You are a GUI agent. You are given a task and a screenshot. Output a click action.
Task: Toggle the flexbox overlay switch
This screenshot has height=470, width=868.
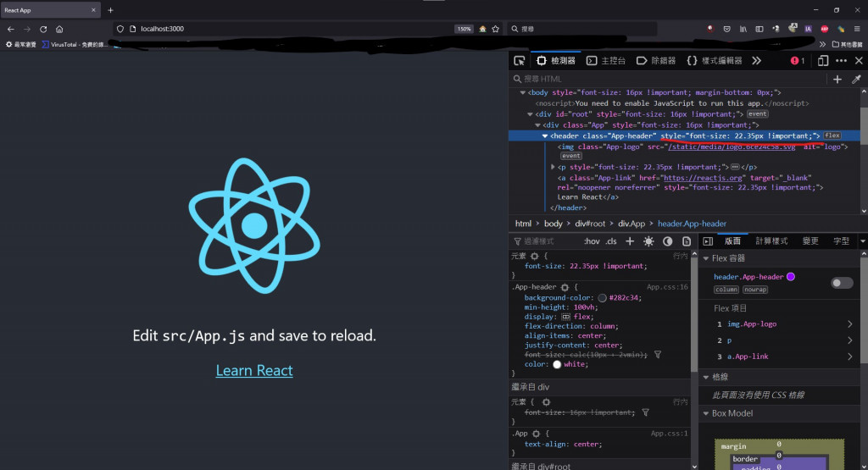(842, 283)
